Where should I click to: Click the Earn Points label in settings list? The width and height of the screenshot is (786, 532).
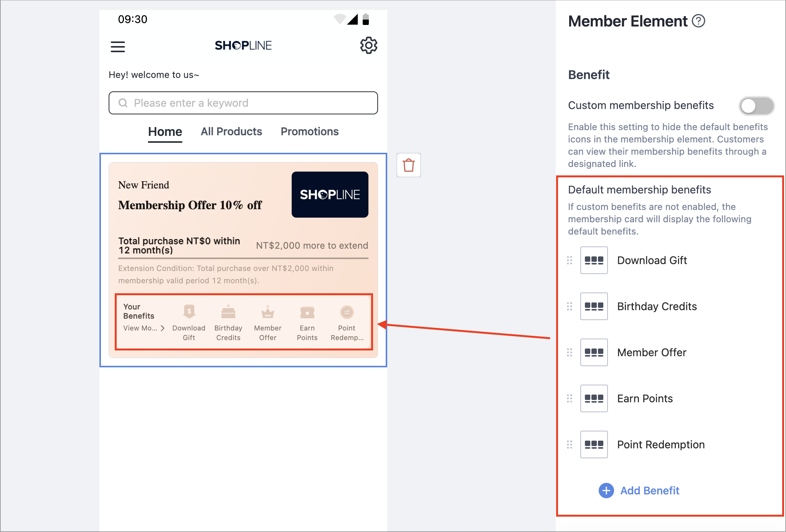645,398
